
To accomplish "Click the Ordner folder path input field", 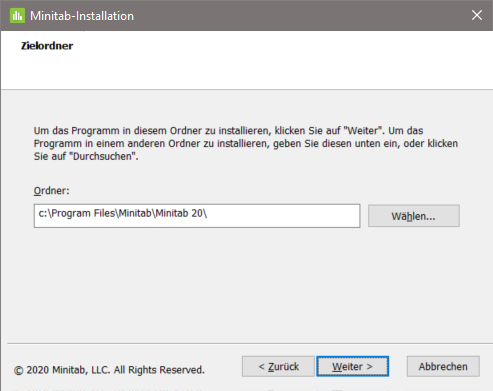I will tap(197, 216).
